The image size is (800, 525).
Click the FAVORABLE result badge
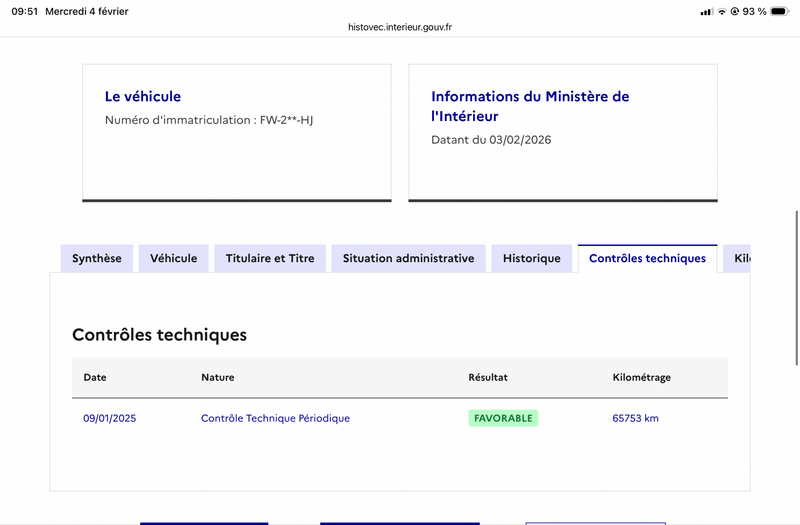point(503,418)
